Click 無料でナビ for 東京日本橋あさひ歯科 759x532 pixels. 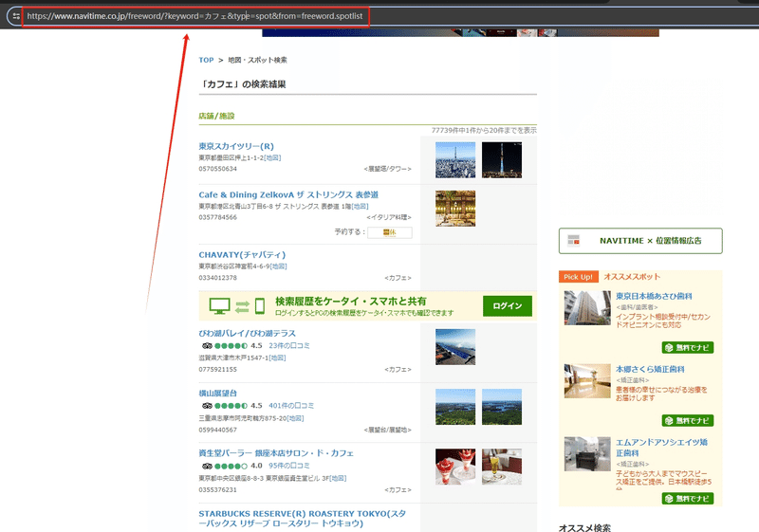687,347
